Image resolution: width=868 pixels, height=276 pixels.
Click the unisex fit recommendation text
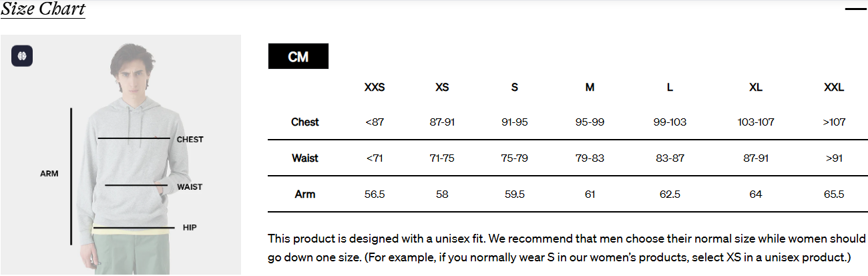click(567, 248)
